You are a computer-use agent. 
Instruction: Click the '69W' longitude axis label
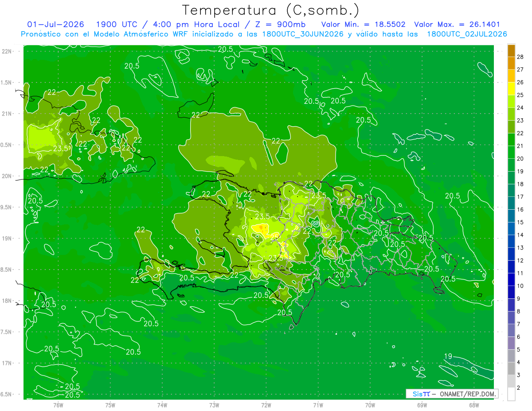(422, 405)
